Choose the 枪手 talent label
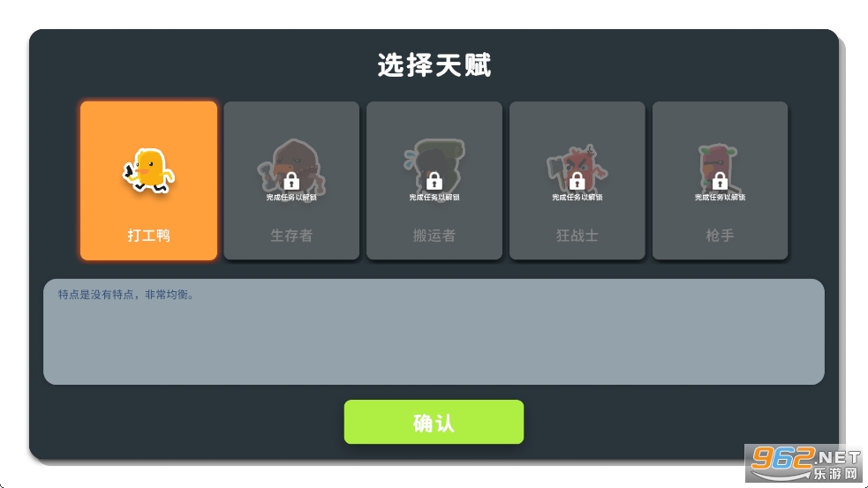868x488 pixels. pos(720,235)
